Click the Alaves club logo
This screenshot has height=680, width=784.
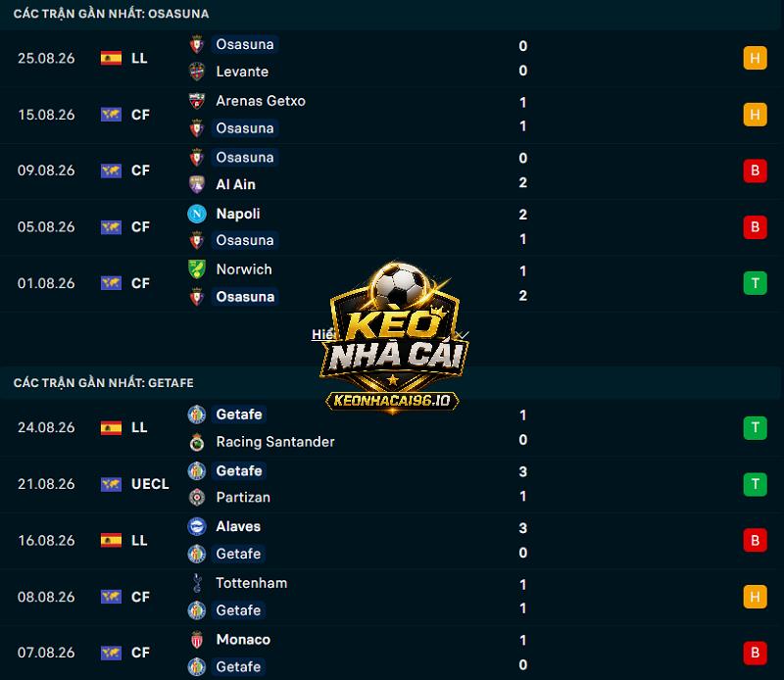coord(197,526)
